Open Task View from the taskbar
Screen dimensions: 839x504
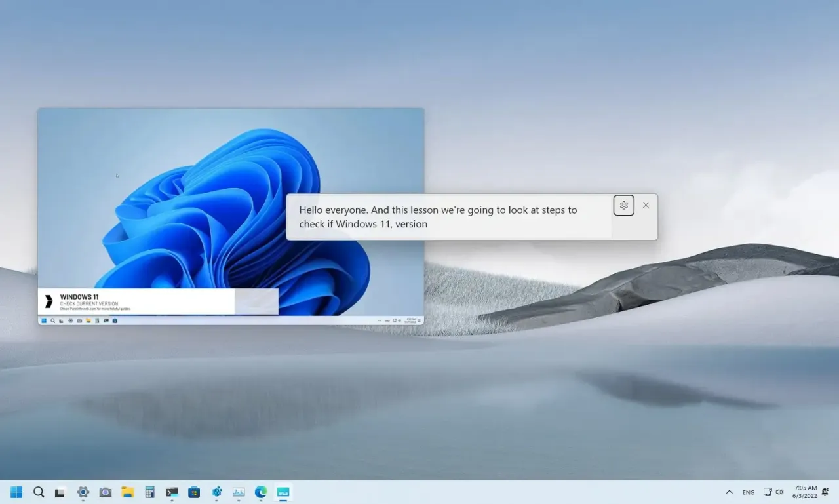coord(60,492)
